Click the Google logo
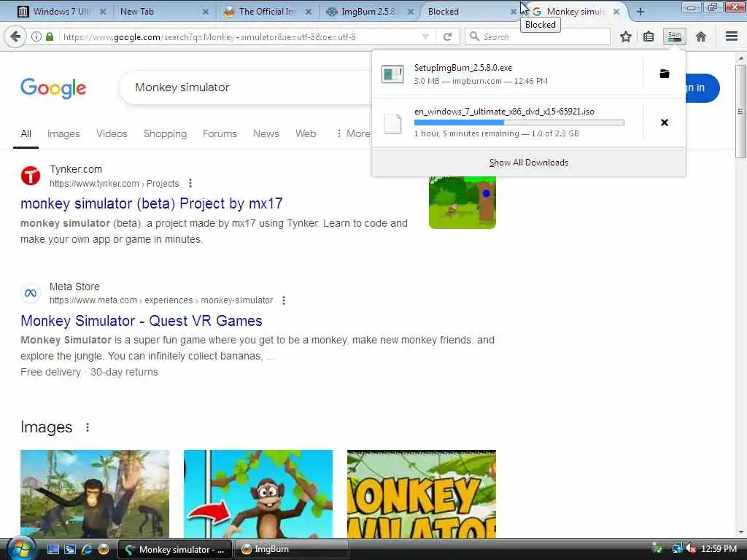The height and width of the screenshot is (560, 747). pos(53,87)
